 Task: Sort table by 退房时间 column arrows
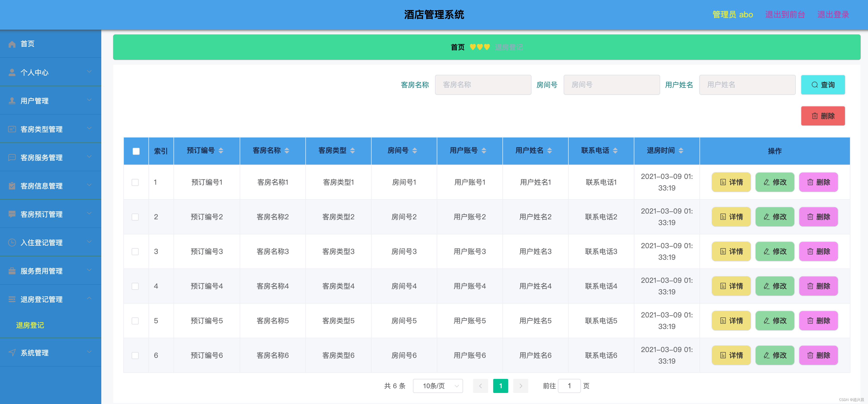pos(681,151)
